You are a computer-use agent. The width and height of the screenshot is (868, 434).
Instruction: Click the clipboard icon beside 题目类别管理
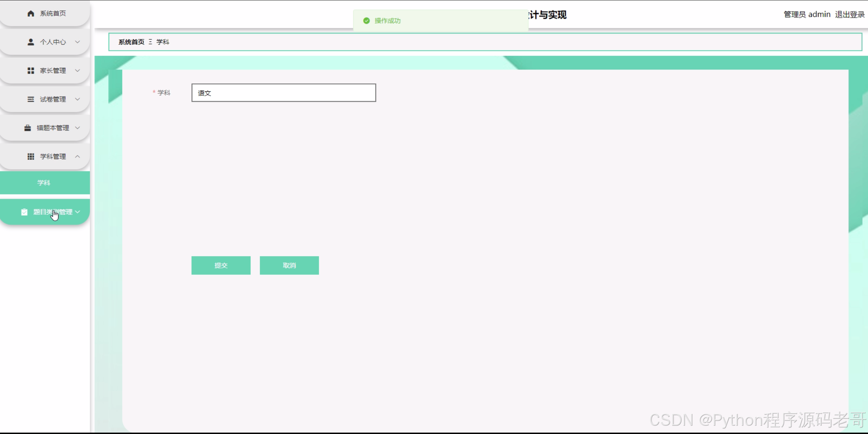pyautogui.click(x=24, y=212)
